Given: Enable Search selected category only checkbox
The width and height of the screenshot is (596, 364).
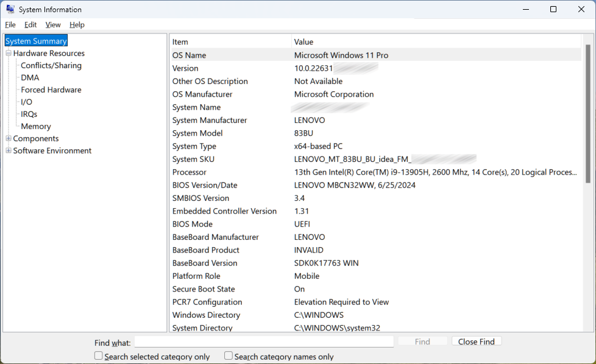Looking at the screenshot, I should 99,356.
